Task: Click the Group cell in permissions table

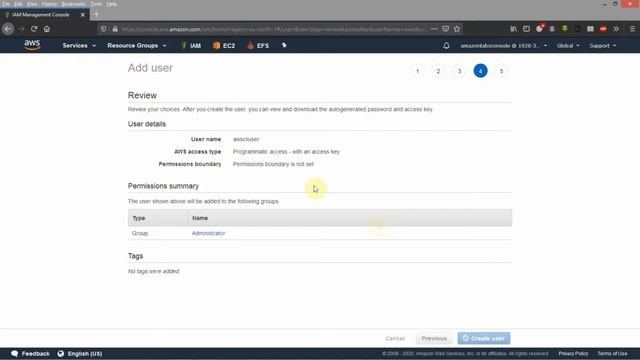Action: [140, 233]
